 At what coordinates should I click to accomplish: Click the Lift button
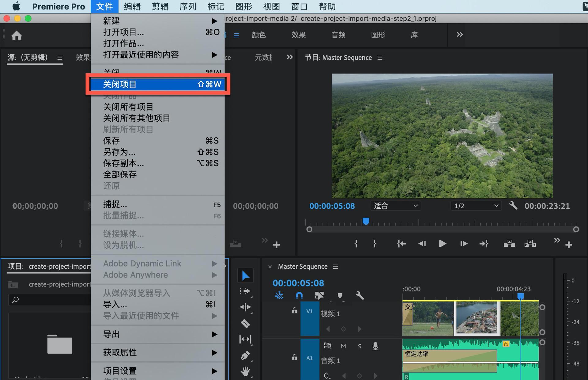pyautogui.click(x=509, y=244)
